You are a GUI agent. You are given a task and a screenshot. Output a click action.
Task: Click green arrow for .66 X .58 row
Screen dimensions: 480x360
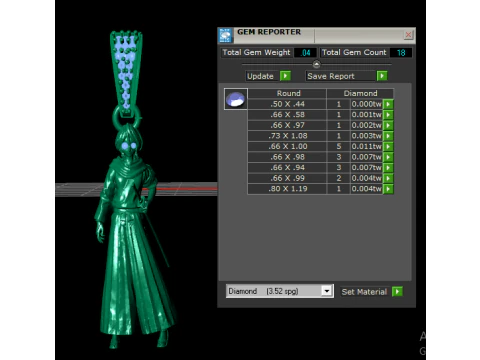click(388, 115)
